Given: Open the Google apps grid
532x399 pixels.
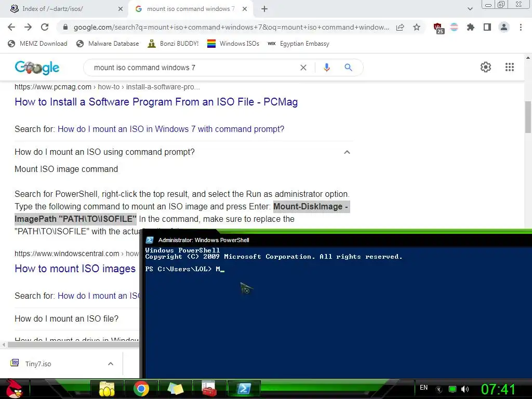Looking at the screenshot, I should (x=509, y=67).
